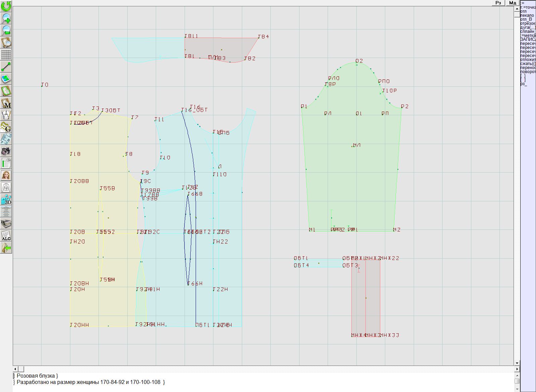Image resolution: width=536 pixels, height=392 pixels.
Task: Open the compass measuring tool
Action: [6, 115]
